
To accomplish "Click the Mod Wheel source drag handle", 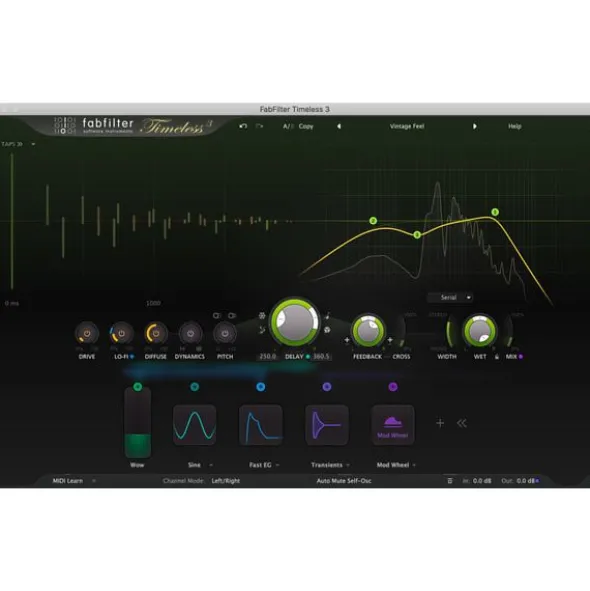I will coord(393,387).
